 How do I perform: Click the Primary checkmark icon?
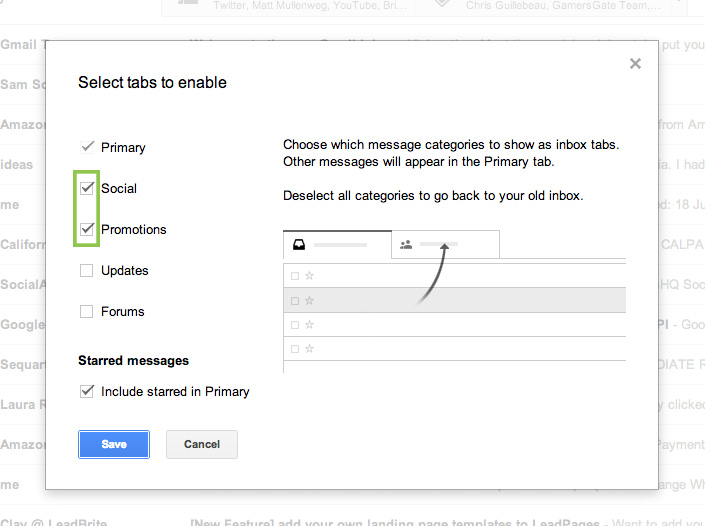[87, 147]
